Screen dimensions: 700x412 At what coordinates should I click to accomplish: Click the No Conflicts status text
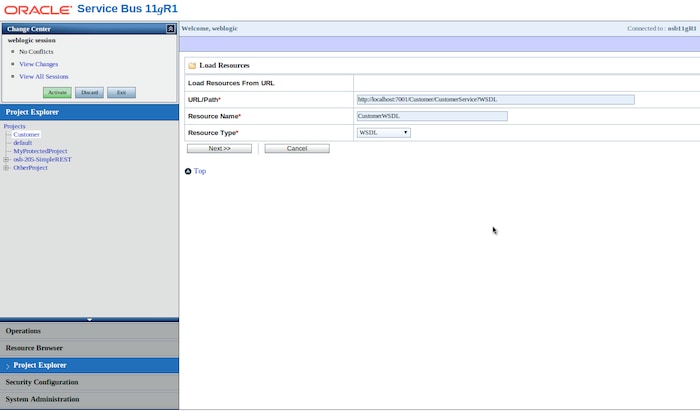(36, 52)
